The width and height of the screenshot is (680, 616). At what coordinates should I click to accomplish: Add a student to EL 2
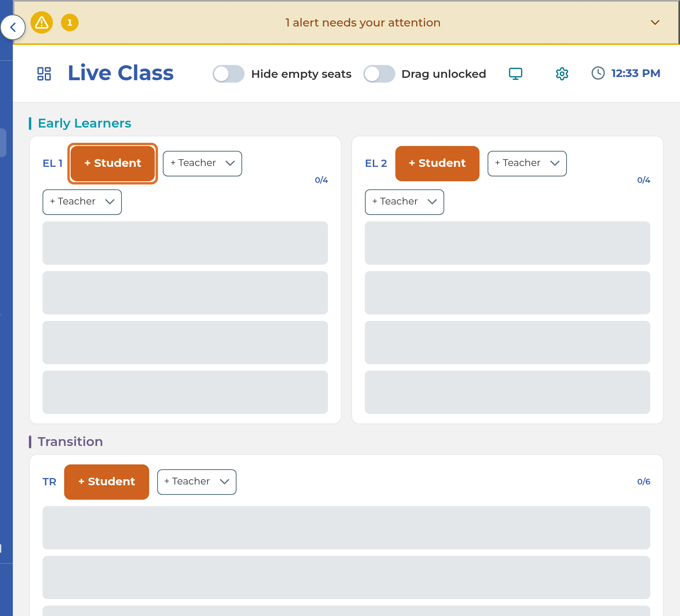click(x=437, y=163)
